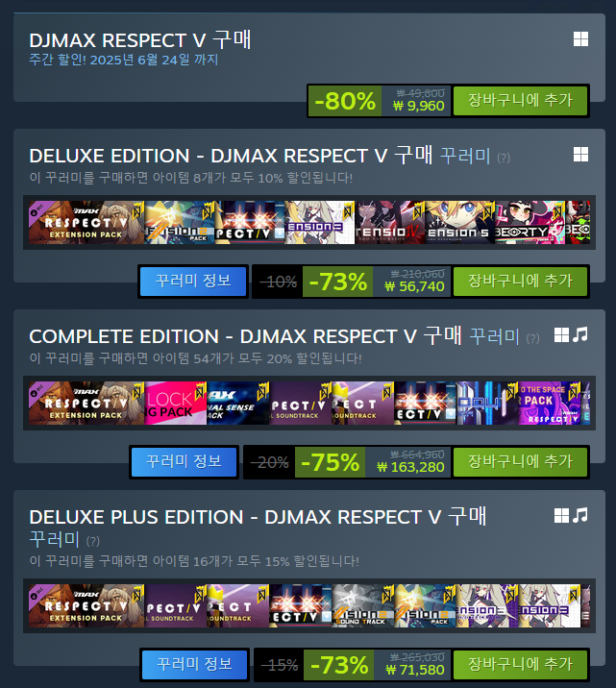The width and height of the screenshot is (616, 688).
Task: Open Deluxe Edition 꾸러미 link in title
Action: (465, 157)
